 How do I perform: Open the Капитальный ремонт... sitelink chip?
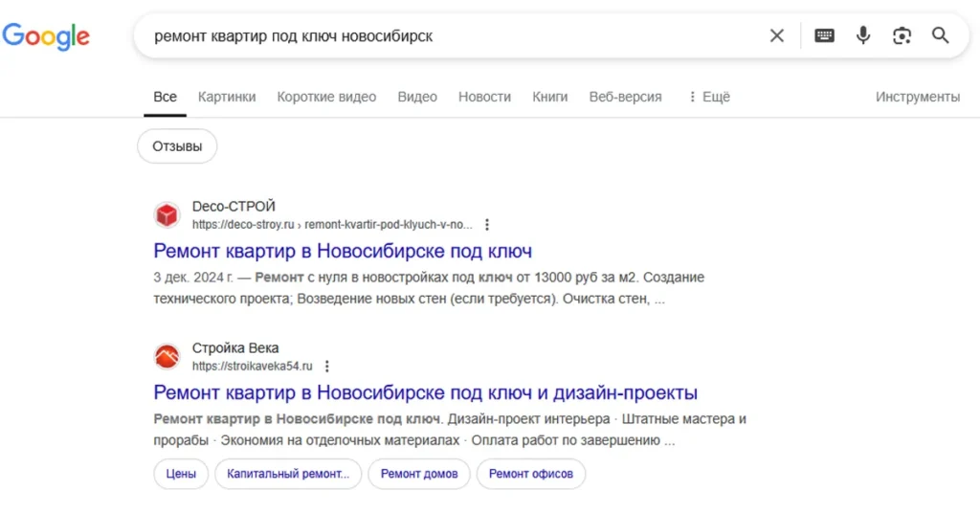coord(288,474)
